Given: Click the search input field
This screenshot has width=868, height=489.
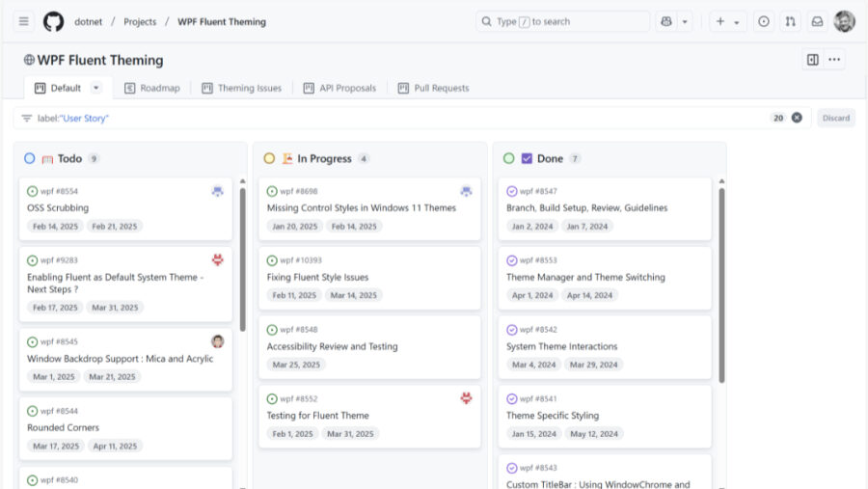Looking at the screenshot, I should (x=562, y=21).
